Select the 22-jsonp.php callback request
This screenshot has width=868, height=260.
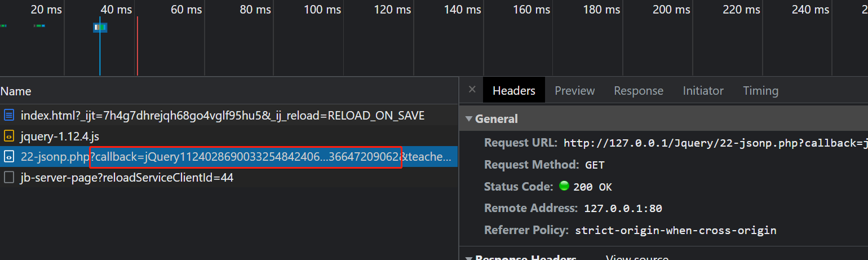pos(228,157)
